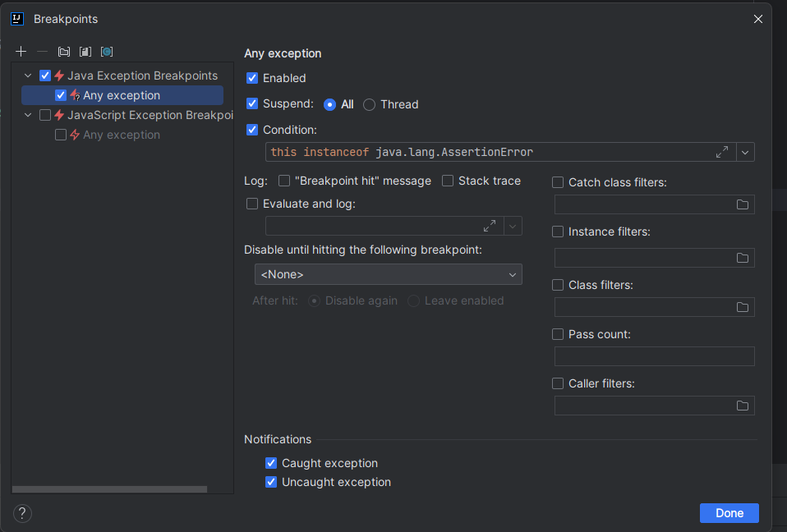Image resolution: width=787 pixels, height=532 pixels.
Task: Open the Instance filters folder browser
Action: (743, 258)
